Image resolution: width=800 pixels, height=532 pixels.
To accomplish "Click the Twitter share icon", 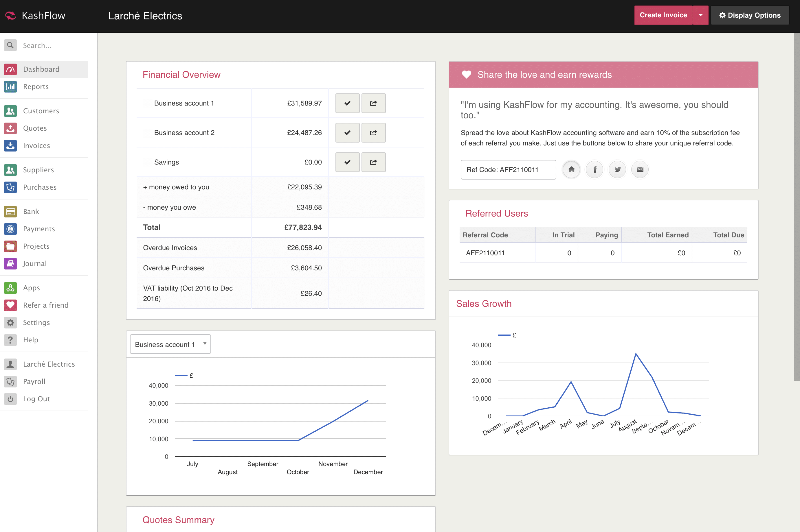I will point(617,169).
